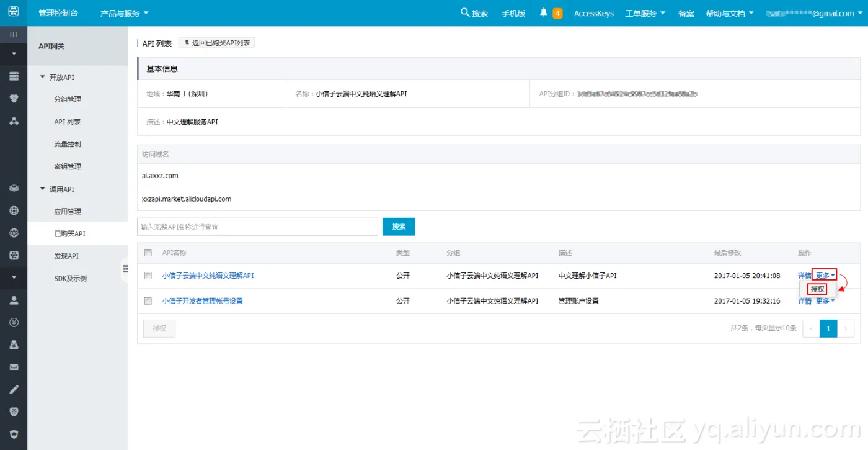
Task: Open the mail envelope icon in left rail
Action: pos(14,367)
